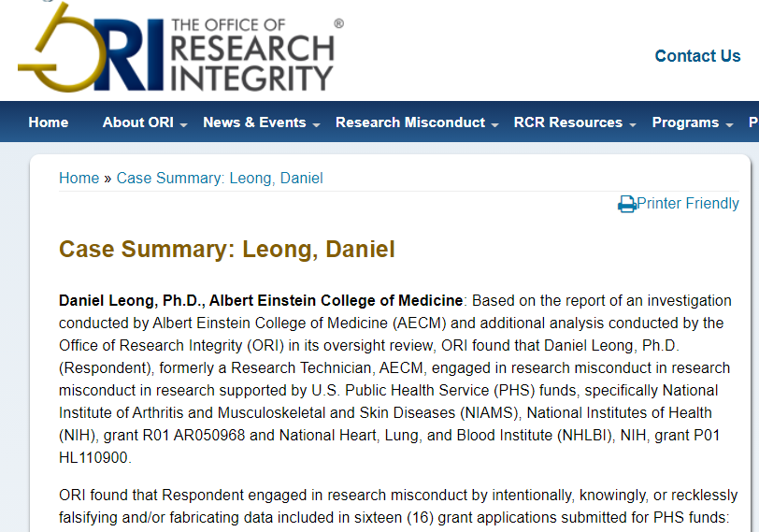Viewport: 759px width, 532px height.
Task: Open the Printer Friendly text link
Action: [x=688, y=204]
